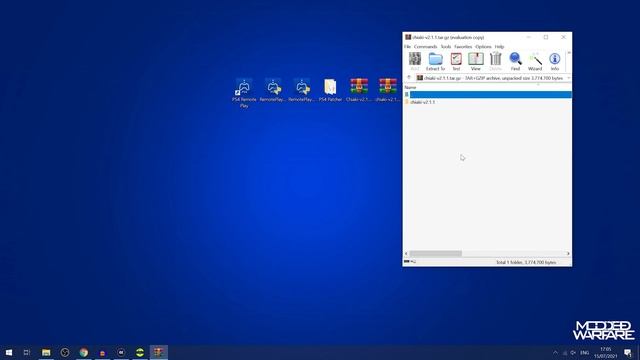Open OBS Studio from the taskbar

pos(65,352)
